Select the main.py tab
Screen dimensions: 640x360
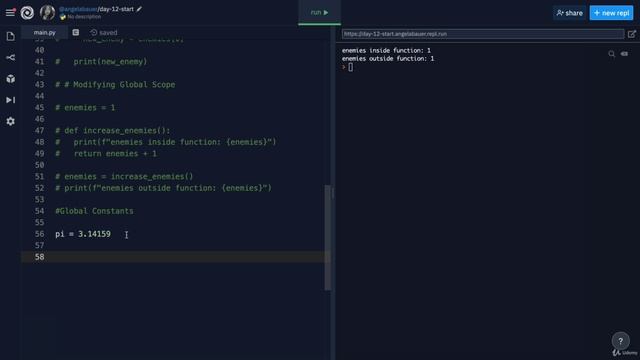44,32
